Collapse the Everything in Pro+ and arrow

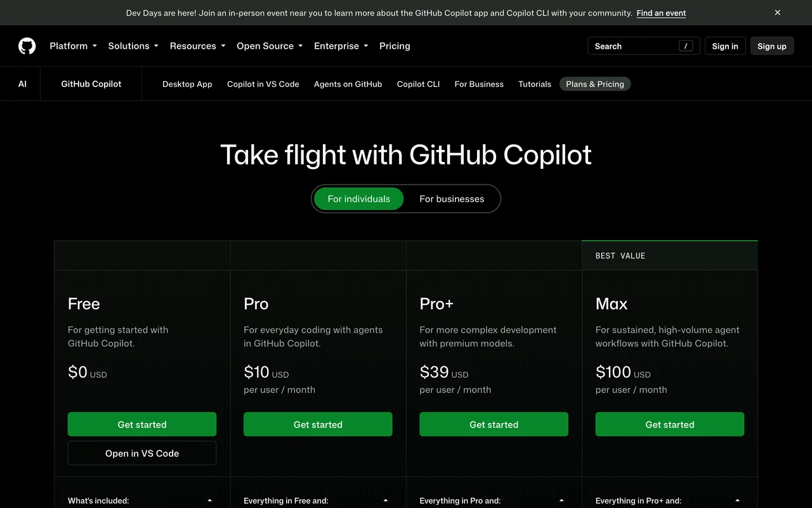[737, 501]
